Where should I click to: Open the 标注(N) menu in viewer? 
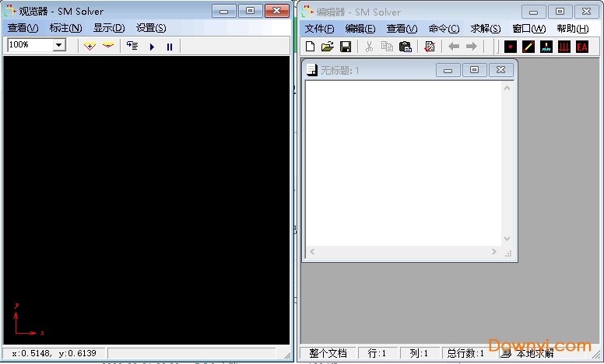65,28
